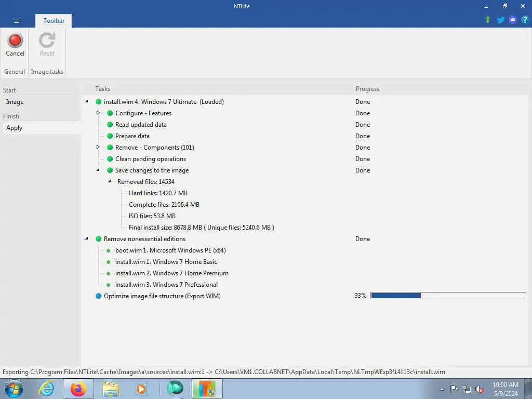Screen dimensions: 532x399
Task: Collapse the Removed files: 14534 node
Action: click(x=110, y=181)
